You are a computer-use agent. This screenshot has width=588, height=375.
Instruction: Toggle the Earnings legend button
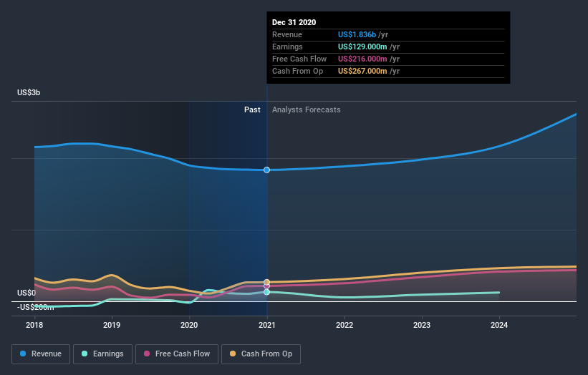coord(102,354)
